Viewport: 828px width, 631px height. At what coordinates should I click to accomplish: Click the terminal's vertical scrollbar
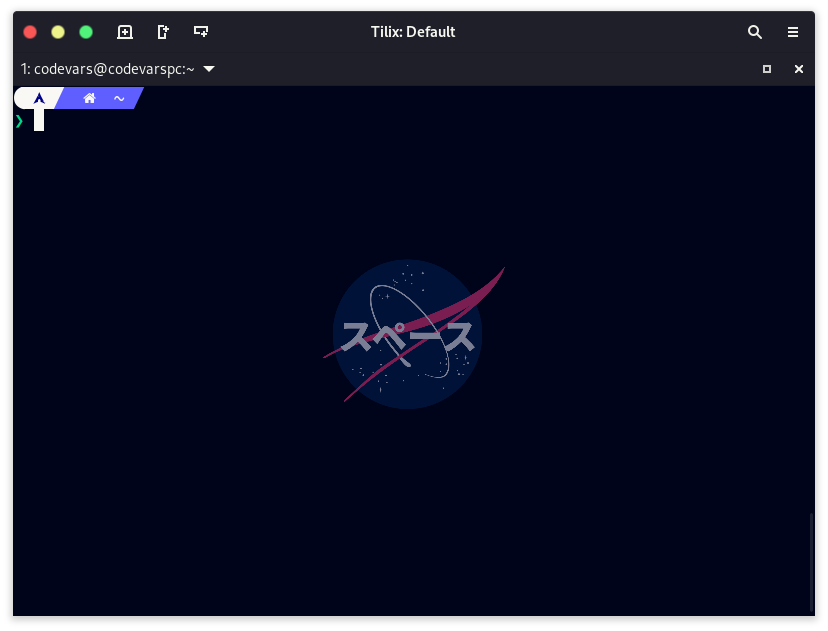pyautogui.click(x=811, y=560)
